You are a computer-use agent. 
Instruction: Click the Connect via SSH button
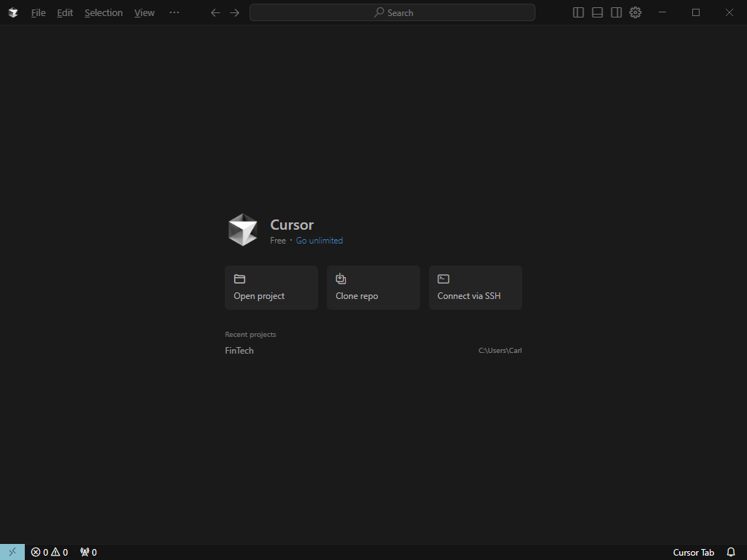click(x=476, y=287)
